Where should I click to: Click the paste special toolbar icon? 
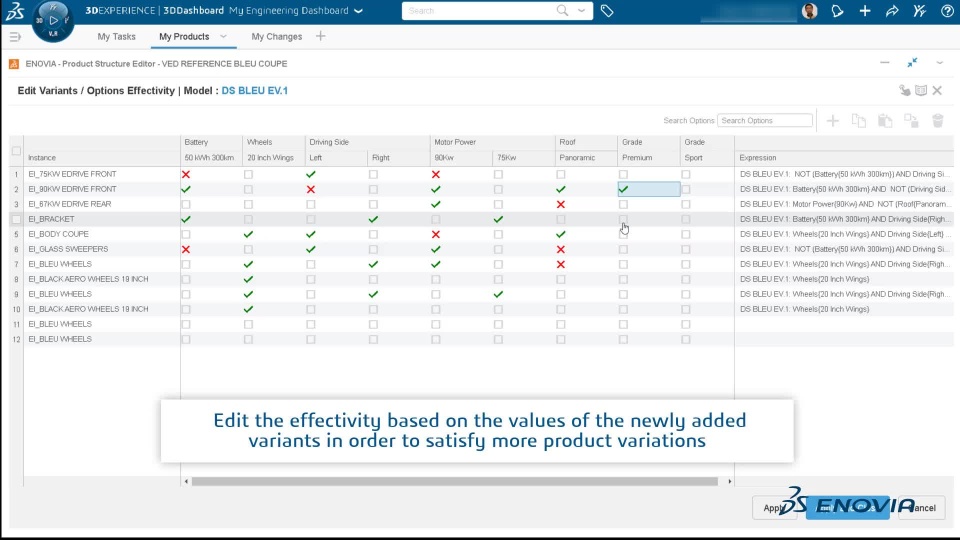coord(912,121)
